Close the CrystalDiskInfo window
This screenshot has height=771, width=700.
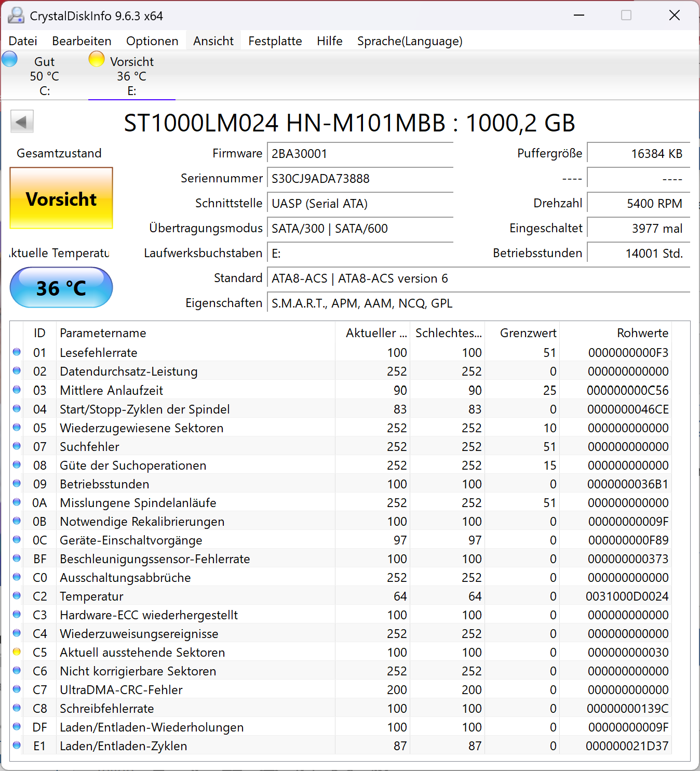tap(675, 16)
